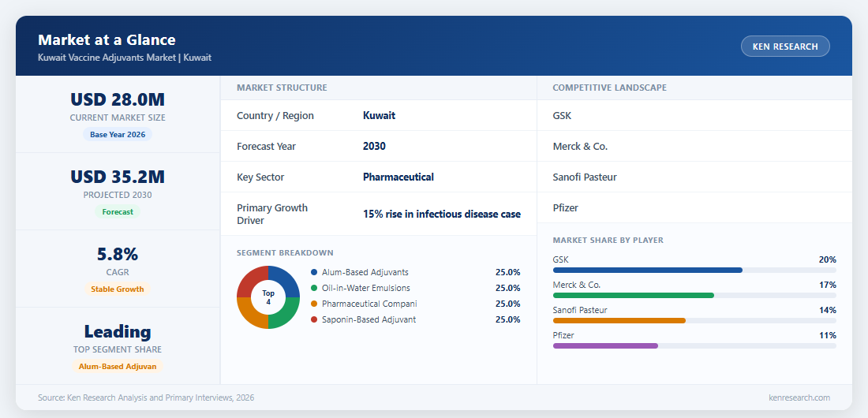Image resolution: width=868 pixels, height=418 pixels.
Task: Click the Forecast Year label
Action: pyautogui.click(x=266, y=146)
